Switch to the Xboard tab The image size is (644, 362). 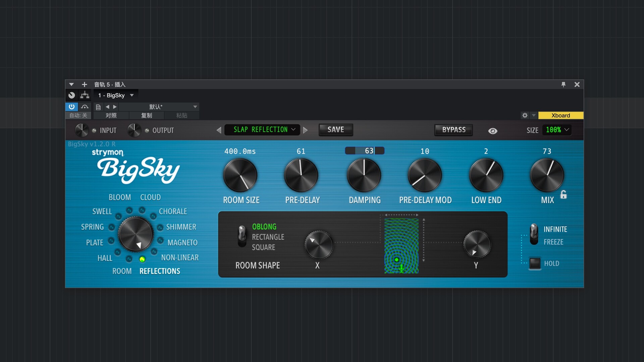560,115
